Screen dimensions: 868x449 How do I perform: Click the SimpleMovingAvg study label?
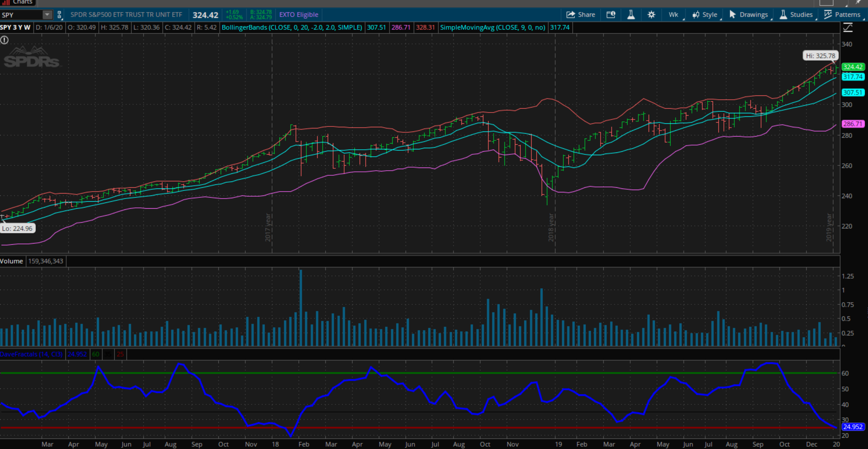tap(493, 27)
